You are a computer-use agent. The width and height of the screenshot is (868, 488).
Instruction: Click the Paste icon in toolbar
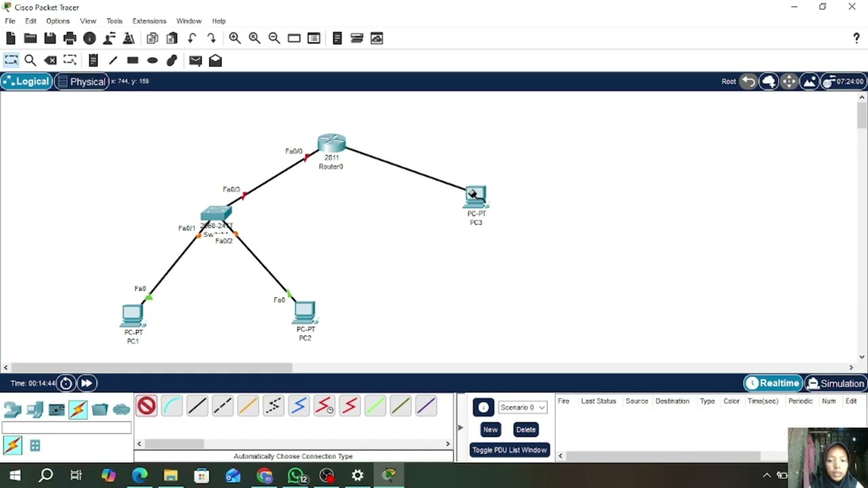point(172,39)
